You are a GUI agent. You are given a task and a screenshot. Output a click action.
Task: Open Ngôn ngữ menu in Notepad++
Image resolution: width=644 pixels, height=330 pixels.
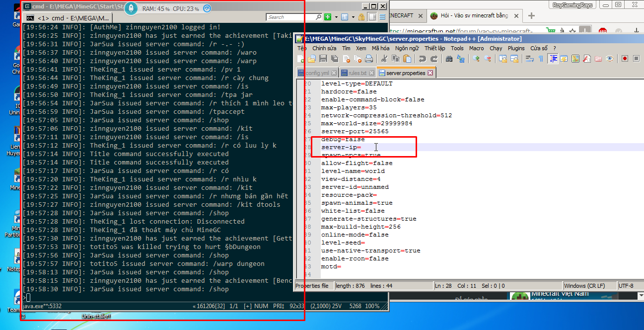pos(407,48)
